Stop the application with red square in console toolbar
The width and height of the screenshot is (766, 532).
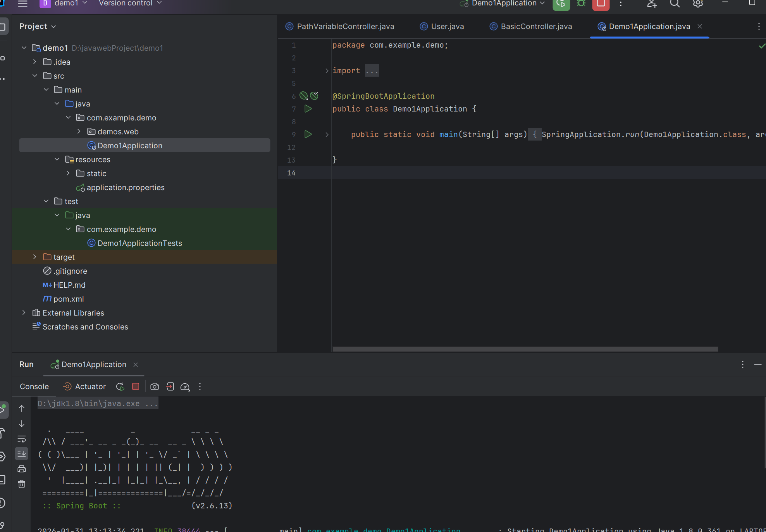(x=136, y=386)
